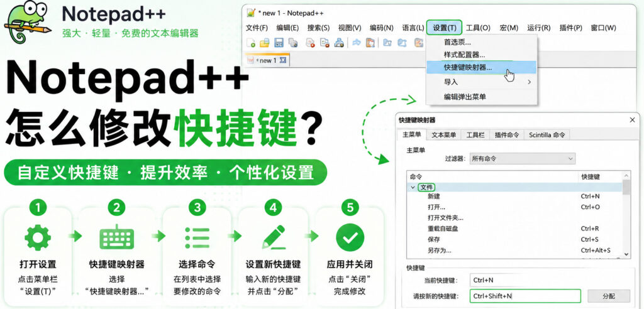Image resolution: width=644 pixels, height=309 pixels.
Task: Switch to the 插件命令 tab
Action: 507,134
